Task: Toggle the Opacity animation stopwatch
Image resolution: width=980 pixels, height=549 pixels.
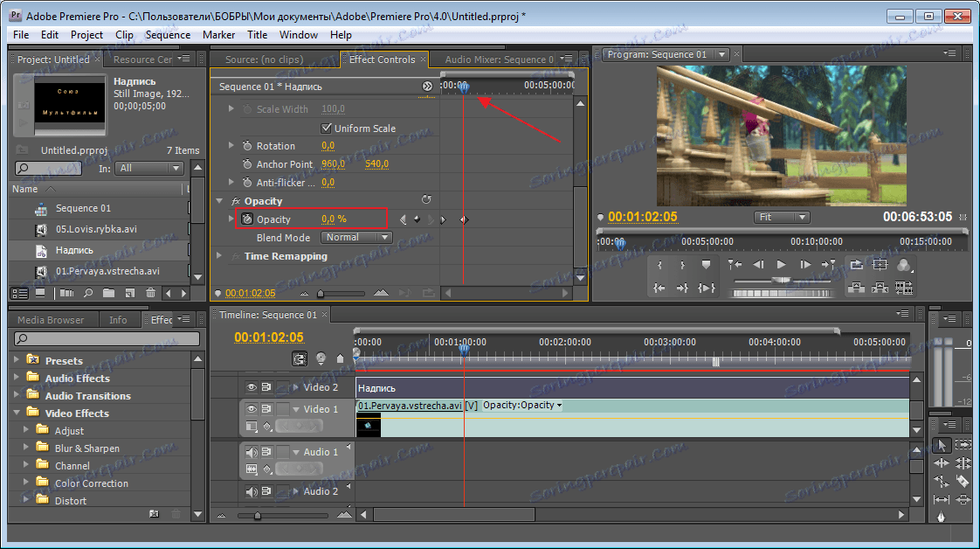Action: click(246, 219)
